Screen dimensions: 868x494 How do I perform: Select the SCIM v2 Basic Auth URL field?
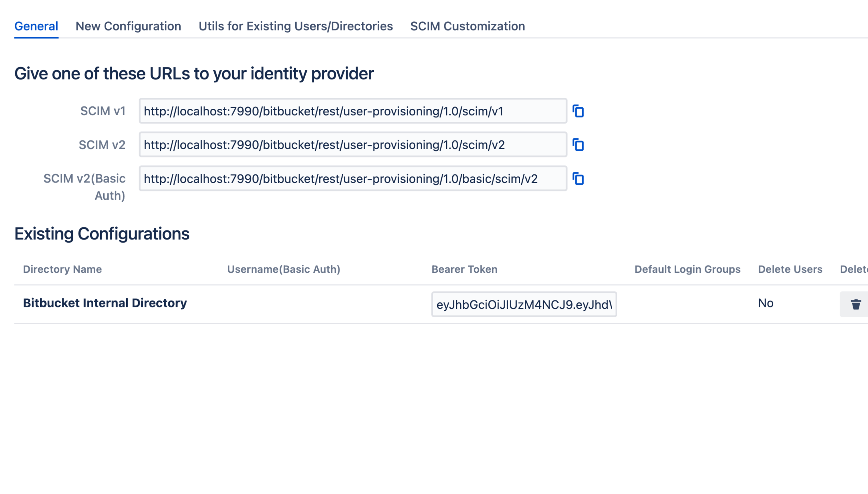pyautogui.click(x=353, y=179)
